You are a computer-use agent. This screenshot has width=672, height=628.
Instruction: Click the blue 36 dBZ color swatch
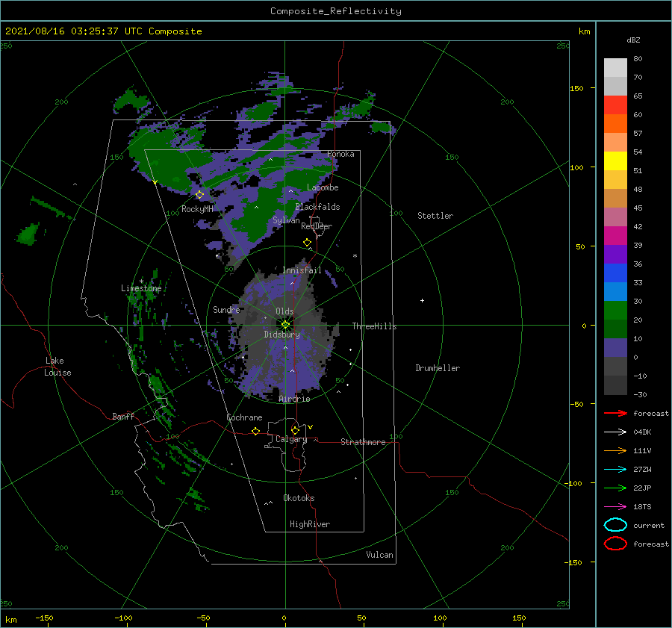pos(615,273)
